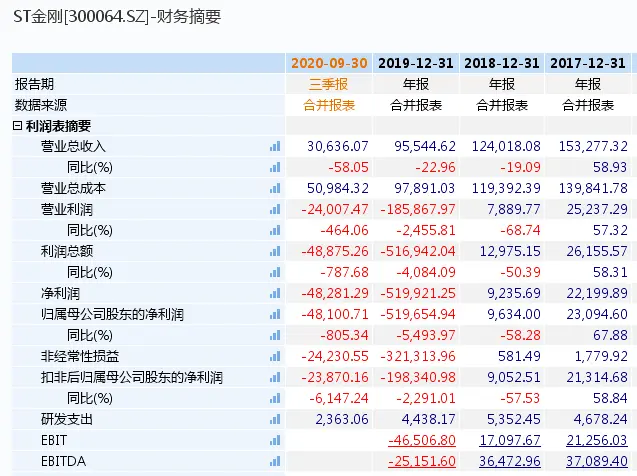Open EBIT value 21,256.03 link
This screenshot has height=476, width=637.
[x=597, y=440]
